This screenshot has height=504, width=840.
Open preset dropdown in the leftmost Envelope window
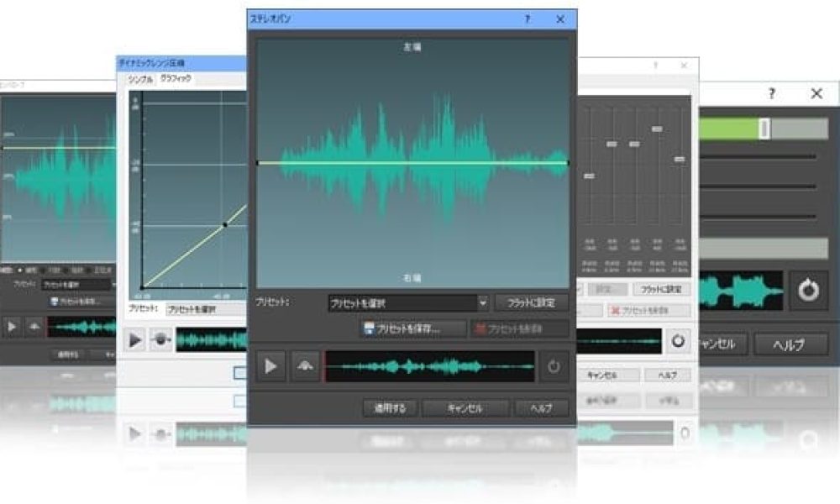click(x=78, y=285)
